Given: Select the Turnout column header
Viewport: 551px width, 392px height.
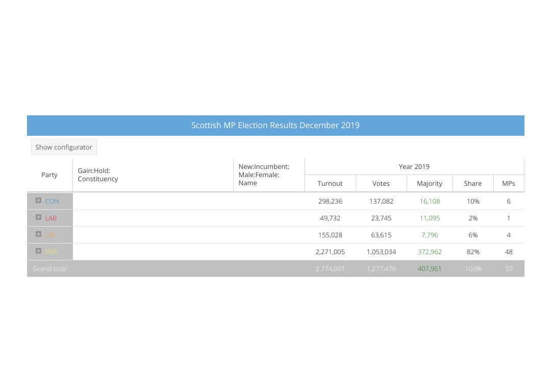Looking at the screenshot, I should (330, 184).
